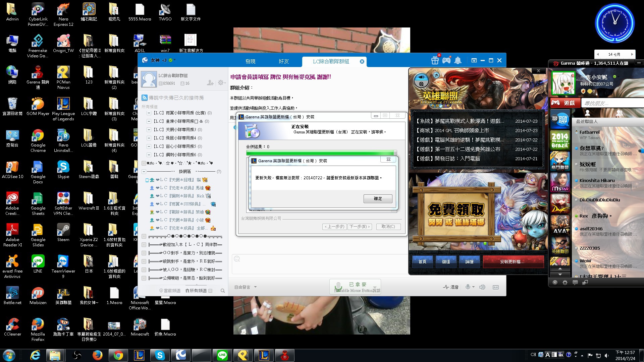This screenshot has width=644, height=362.
Task: Toggle box beside GG對手，是實力 channel
Action: click(144, 253)
